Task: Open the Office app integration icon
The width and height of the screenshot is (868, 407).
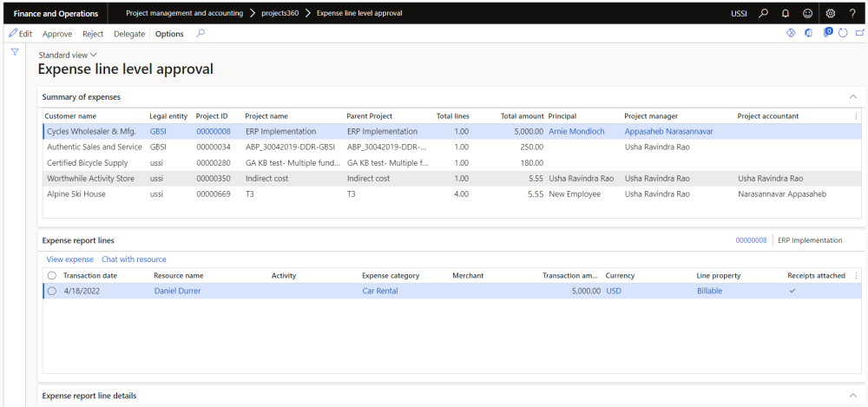Action: (x=809, y=34)
